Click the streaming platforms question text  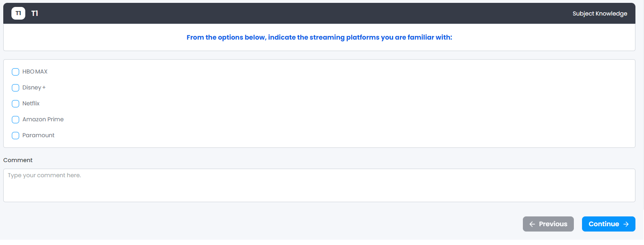(x=319, y=38)
